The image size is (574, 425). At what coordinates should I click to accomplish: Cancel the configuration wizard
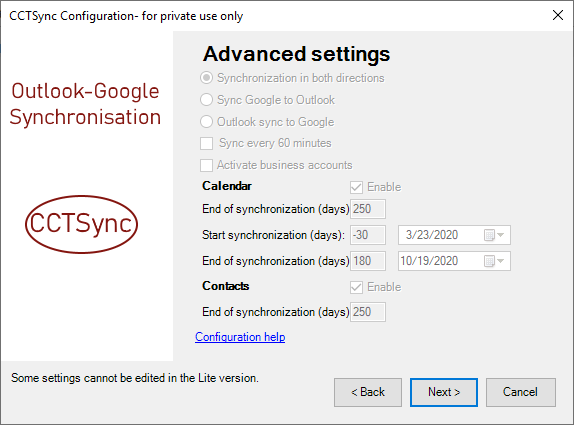point(521,392)
